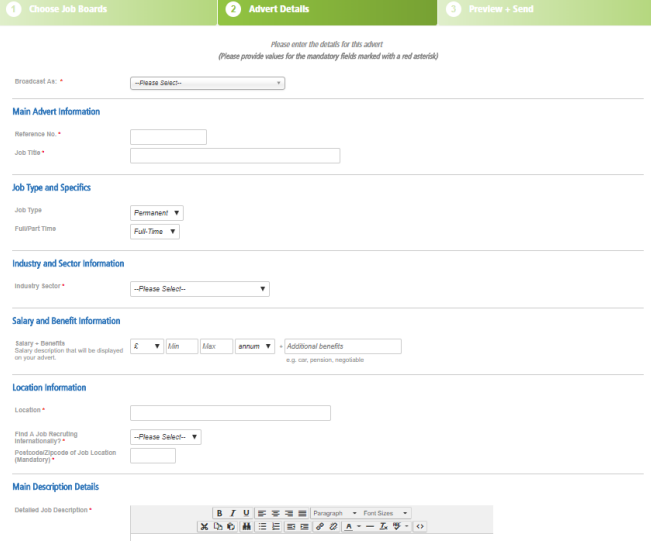Open the Font Sizes dropdown
The height and width of the screenshot is (541, 651).
385,513
